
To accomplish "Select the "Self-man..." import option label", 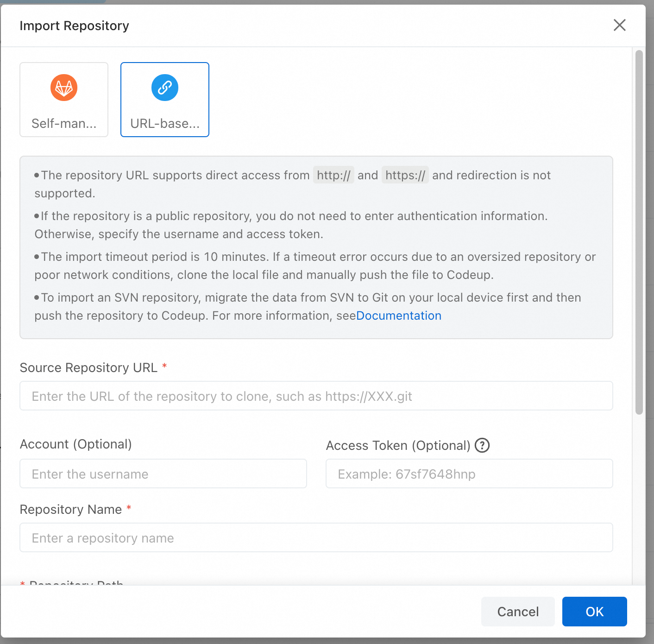I will point(64,124).
